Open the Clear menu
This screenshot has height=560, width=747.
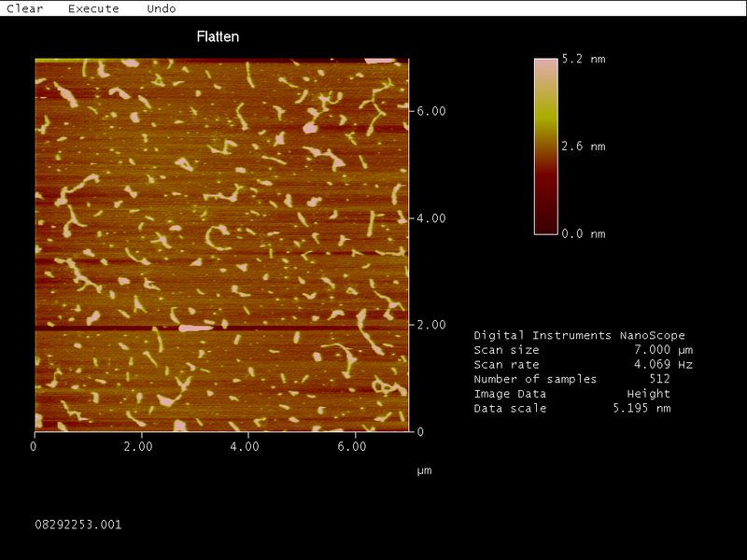tap(23, 8)
